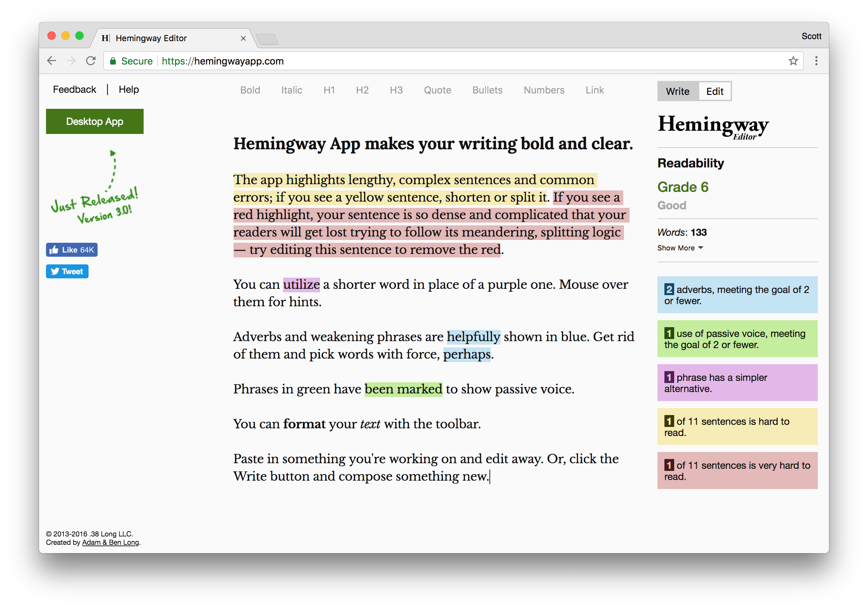Click the blue adverbs count card
The width and height of the screenshot is (868, 609).
point(737,295)
